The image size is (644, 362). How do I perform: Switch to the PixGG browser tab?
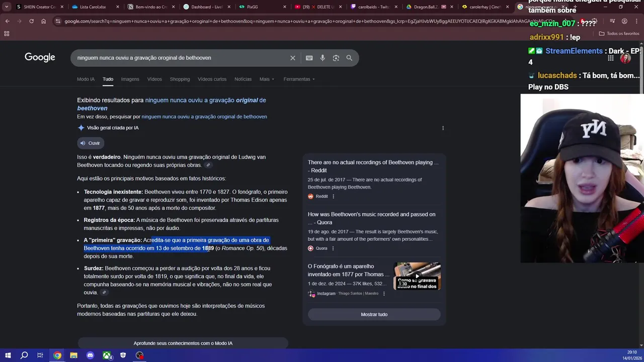[262, 7]
